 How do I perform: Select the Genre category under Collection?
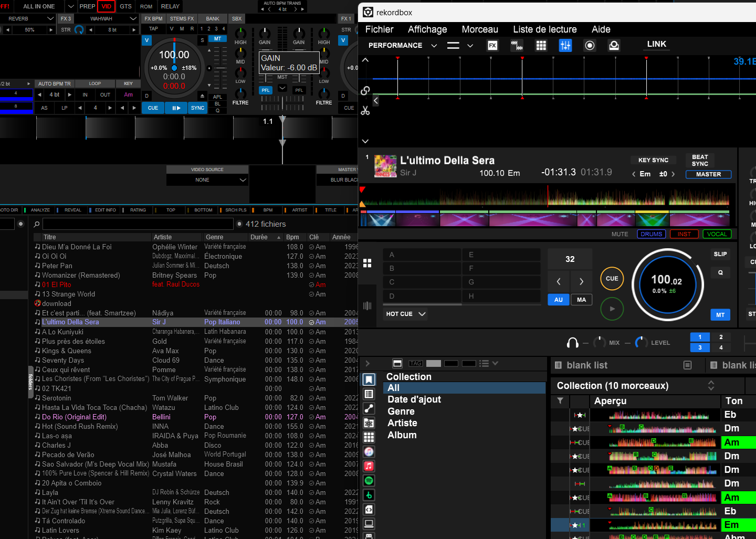tap(401, 411)
